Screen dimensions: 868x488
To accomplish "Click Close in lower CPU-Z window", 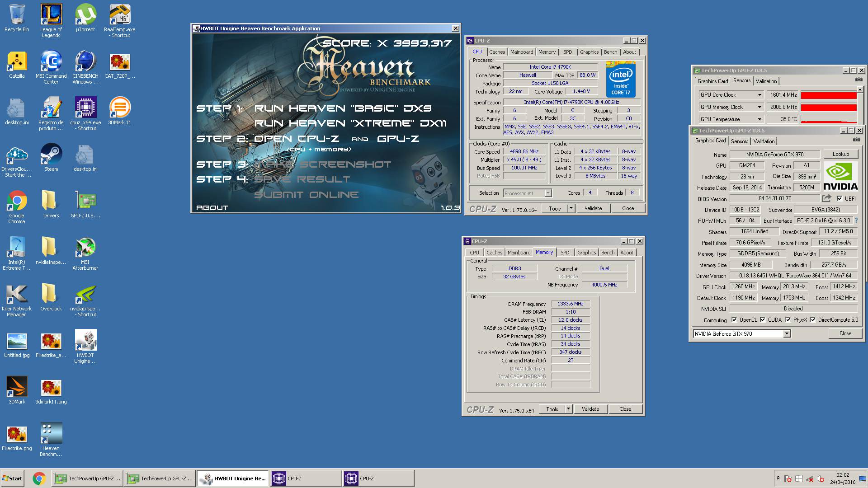I will click(x=625, y=409).
